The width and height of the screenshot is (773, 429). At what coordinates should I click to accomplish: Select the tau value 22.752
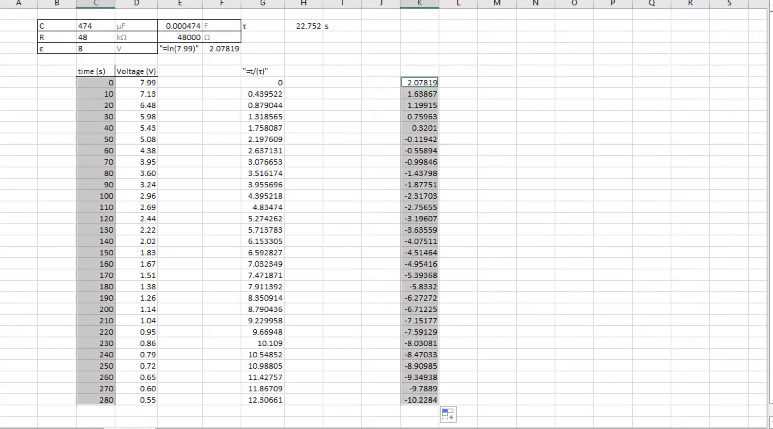(x=303, y=26)
